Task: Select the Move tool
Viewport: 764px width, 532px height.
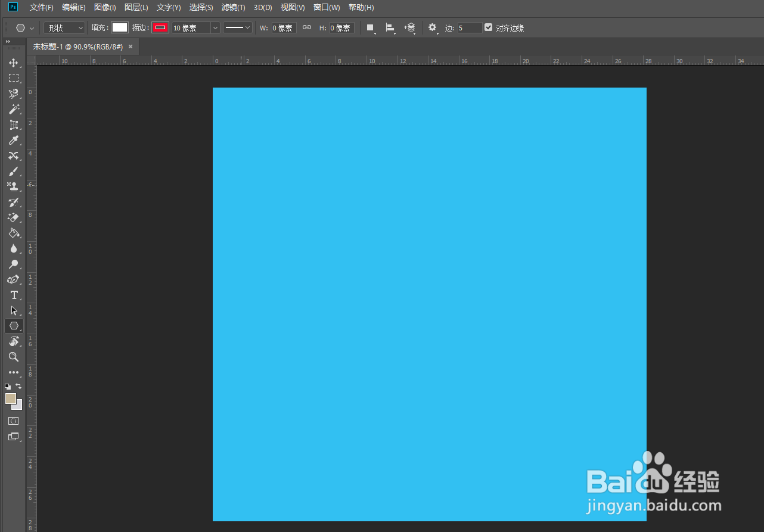Action: click(13, 63)
